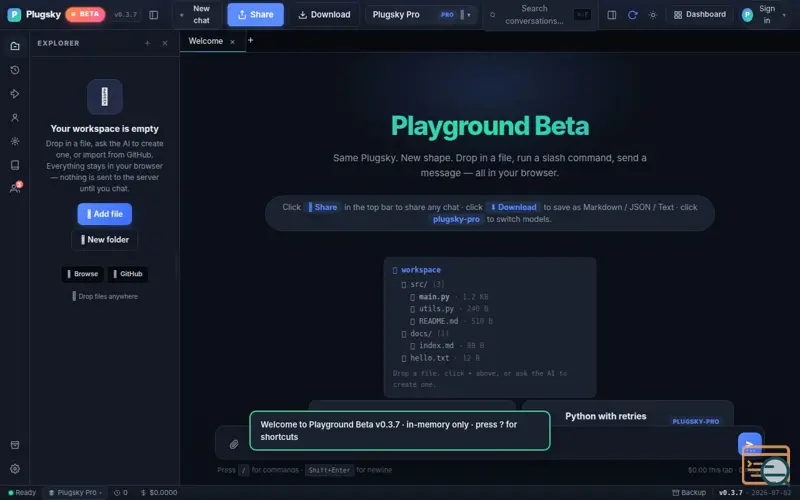Toggle the right side panel icon
This screenshot has height=500, width=800.
click(x=612, y=15)
